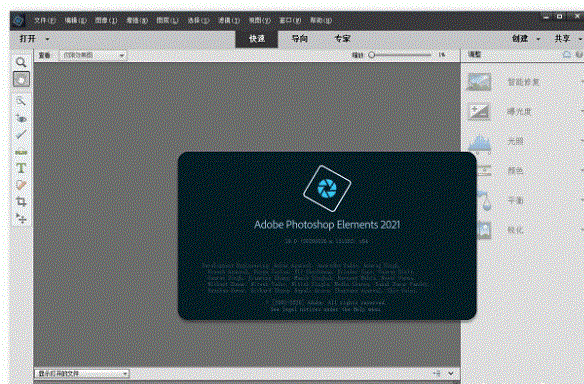This screenshot has height=384, width=584.
Task: Select the Move tool
Action: pos(21,218)
